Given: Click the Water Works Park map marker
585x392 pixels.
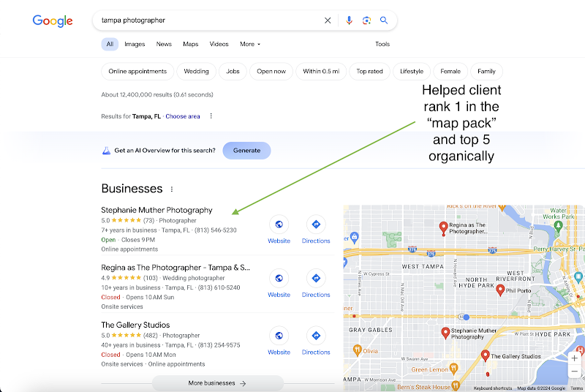Looking at the screenshot, I should (558, 225).
